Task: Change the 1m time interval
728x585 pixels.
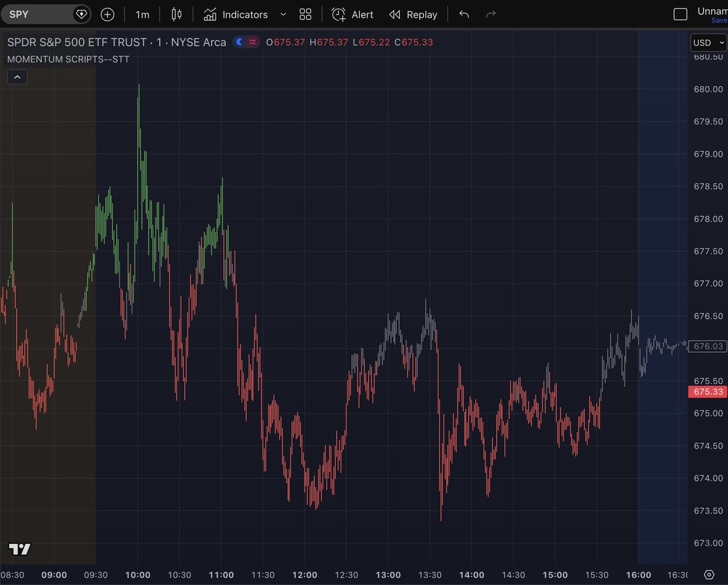Action: (x=143, y=14)
